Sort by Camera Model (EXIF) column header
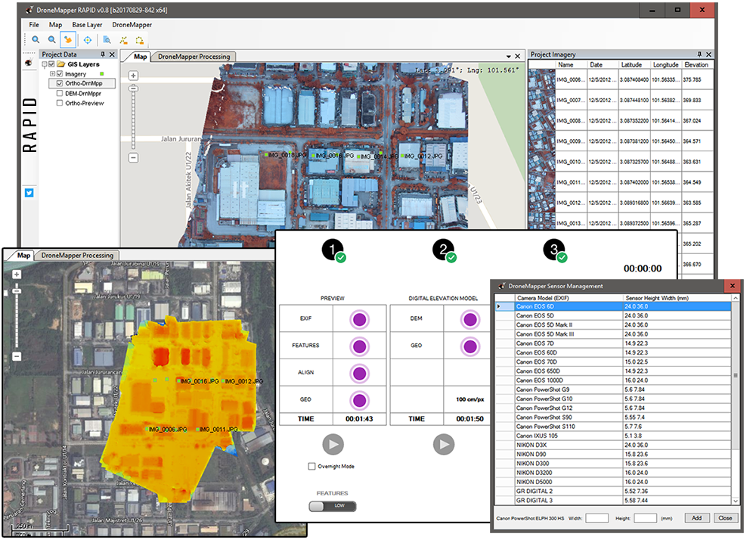This screenshot has height=540, width=756. point(569,298)
